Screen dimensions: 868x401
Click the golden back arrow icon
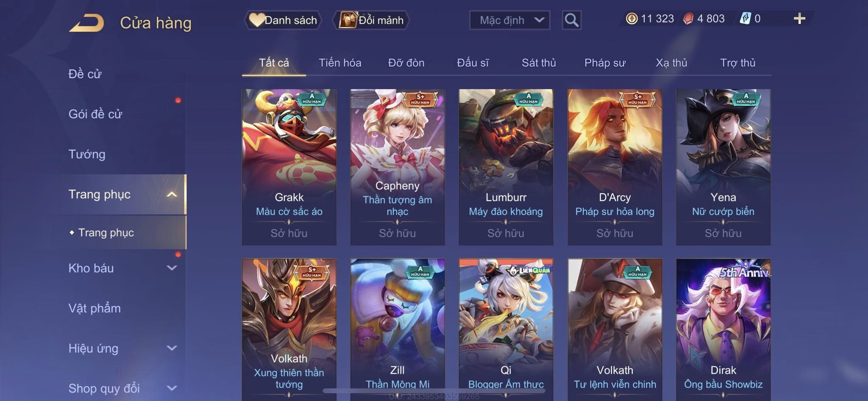pyautogui.click(x=86, y=22)
